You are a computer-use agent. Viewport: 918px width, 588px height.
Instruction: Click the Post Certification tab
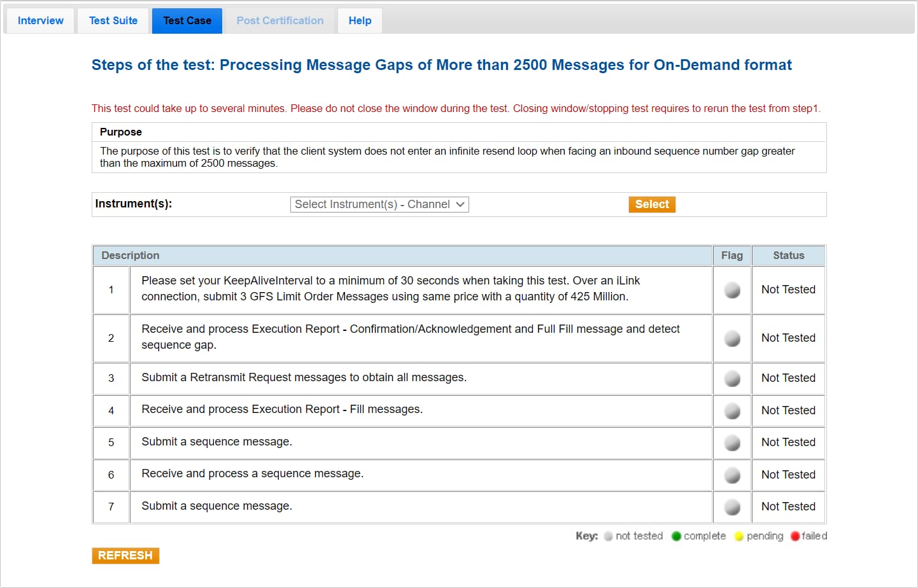280,21
